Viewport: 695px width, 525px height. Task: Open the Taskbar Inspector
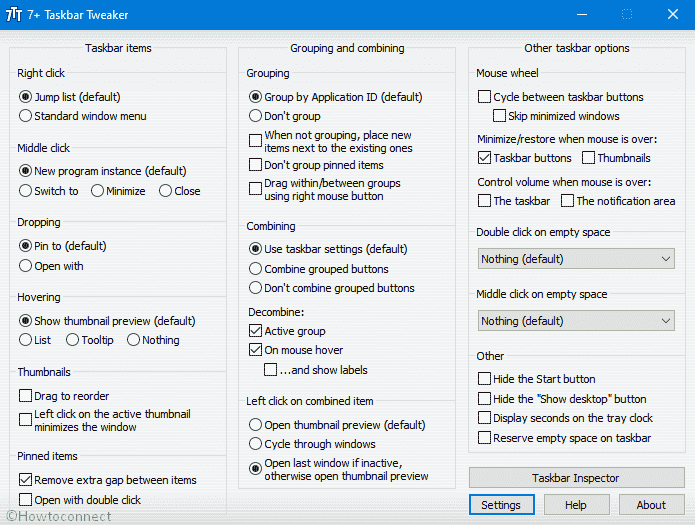tap(577, 478)
